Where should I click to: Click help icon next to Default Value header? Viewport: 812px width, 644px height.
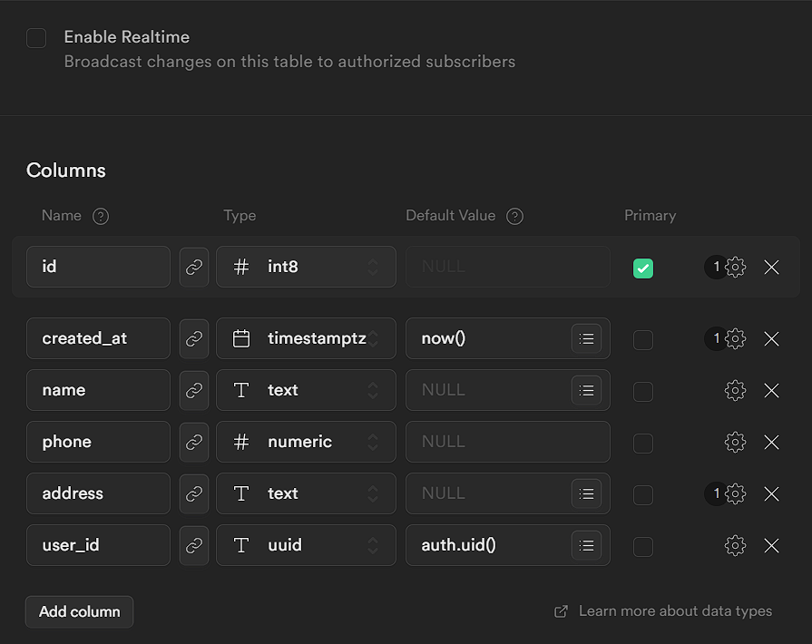pyautogui.click(x=514, y=216)
